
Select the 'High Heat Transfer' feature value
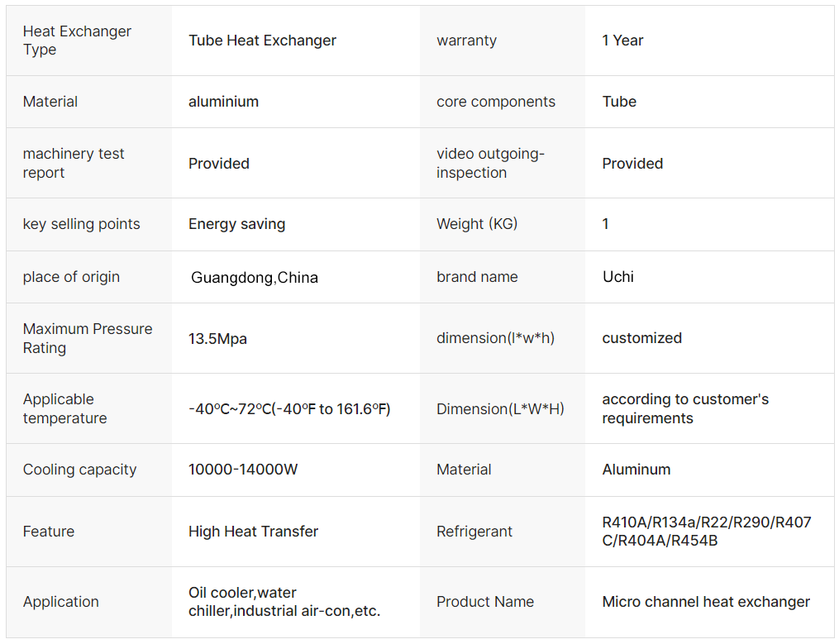click(x=253, y=532)
